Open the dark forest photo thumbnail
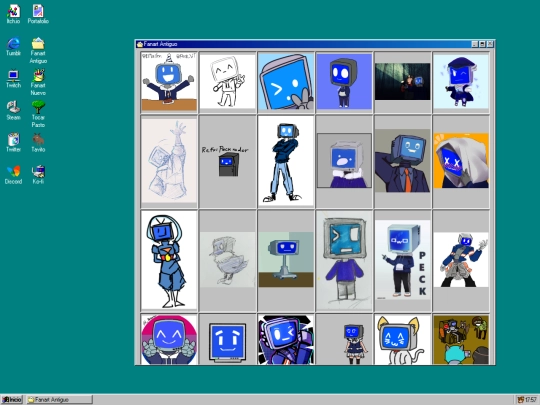540x405 pixels. [403, 82]
